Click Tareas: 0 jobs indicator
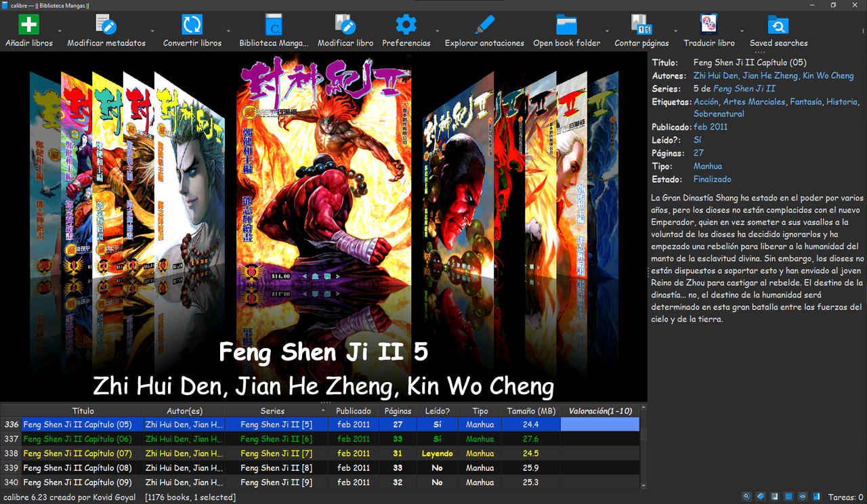The image size is (867, 504). (x=846, y=497)
